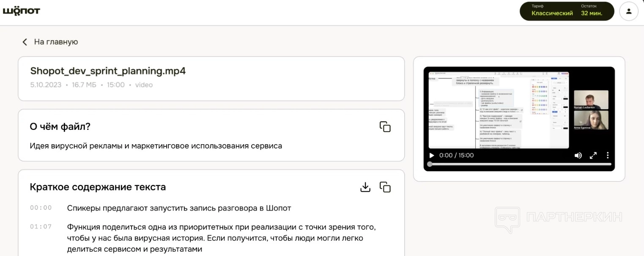Click the file date 5.10.2023
The image size is (644, 256).
[x=46, y=85]
